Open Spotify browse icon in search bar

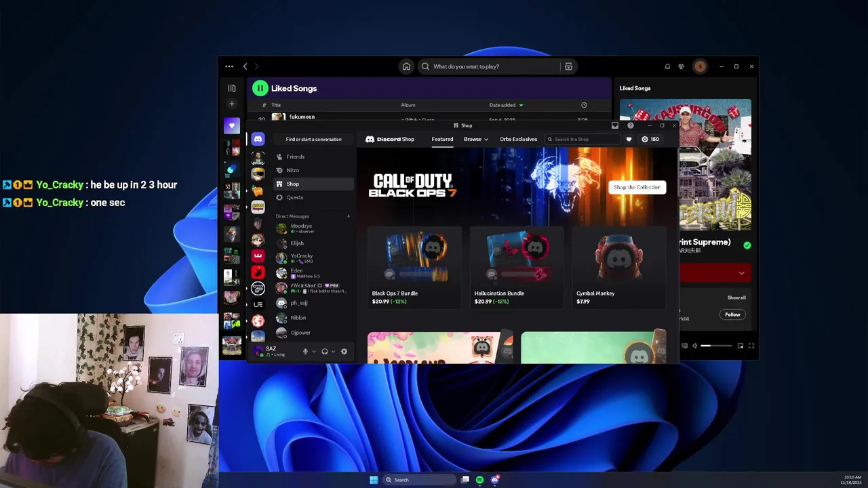point(568,66)
